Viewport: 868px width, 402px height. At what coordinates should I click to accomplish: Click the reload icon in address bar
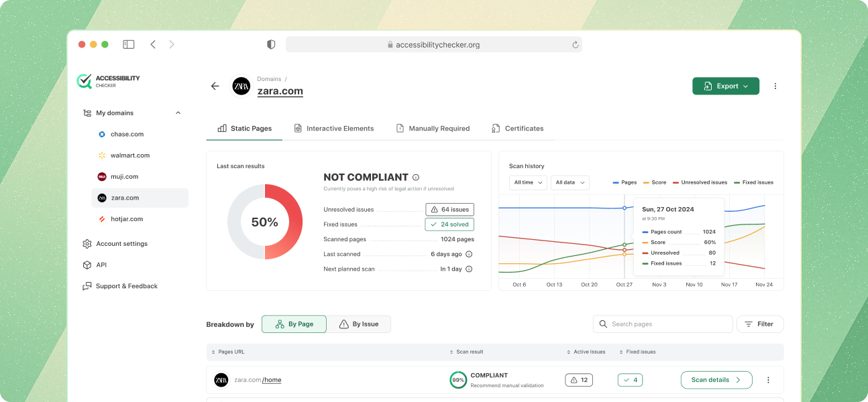pyautogui.click(x=575, y=45)
